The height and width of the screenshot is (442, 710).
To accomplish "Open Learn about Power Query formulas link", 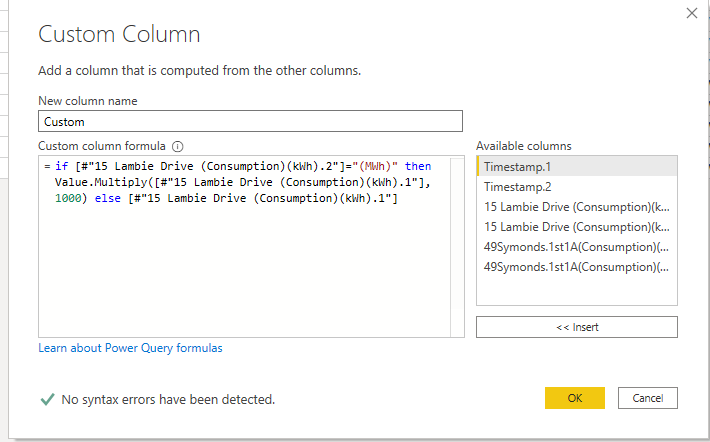I will click(x=130, y=348).
